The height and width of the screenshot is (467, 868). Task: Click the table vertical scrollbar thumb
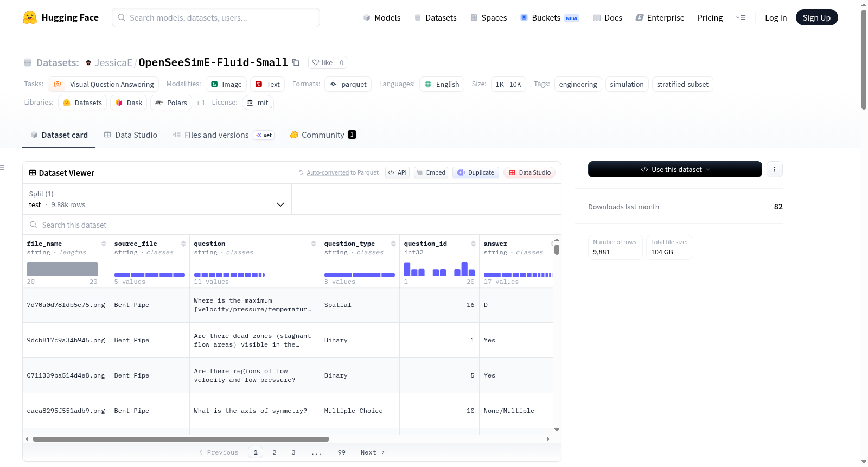pos(557,250)
